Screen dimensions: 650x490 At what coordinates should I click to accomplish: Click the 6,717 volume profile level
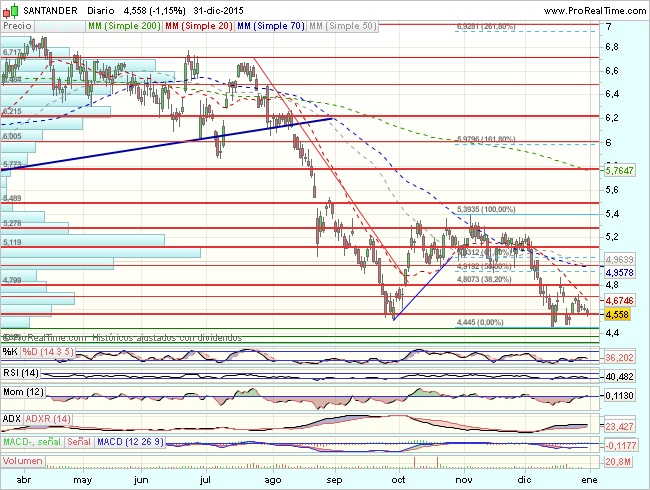pyautogui.click(x=12, y=52)
